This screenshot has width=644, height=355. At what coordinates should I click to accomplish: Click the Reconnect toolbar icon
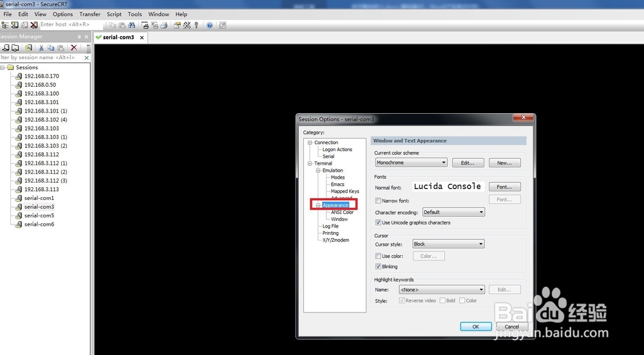pyautogui.click(x=24, y=25)
